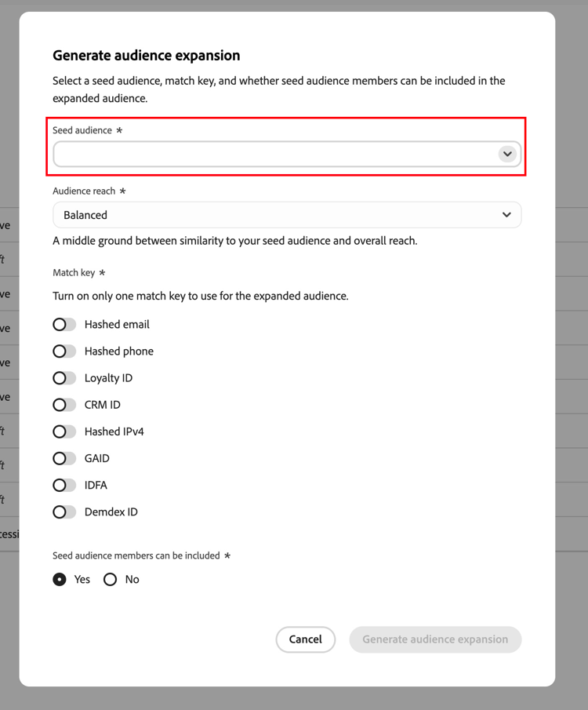Enable the Demdex ID toggle

(64, 512)
